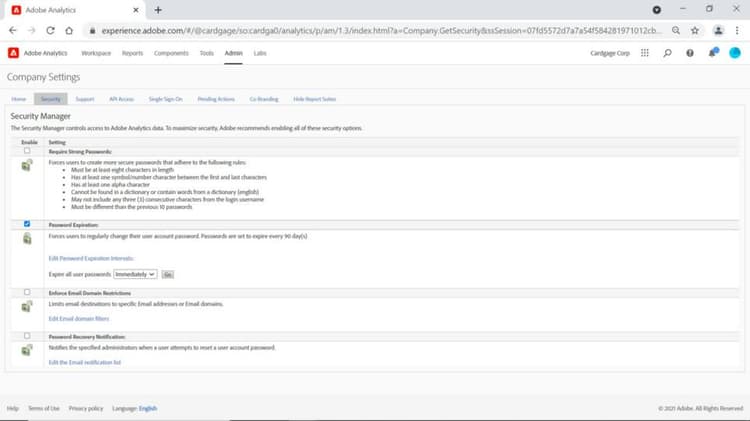750x421 pixels.
Task: Open the Expire all user passwords dropdown
Action: tap(135, 274)
